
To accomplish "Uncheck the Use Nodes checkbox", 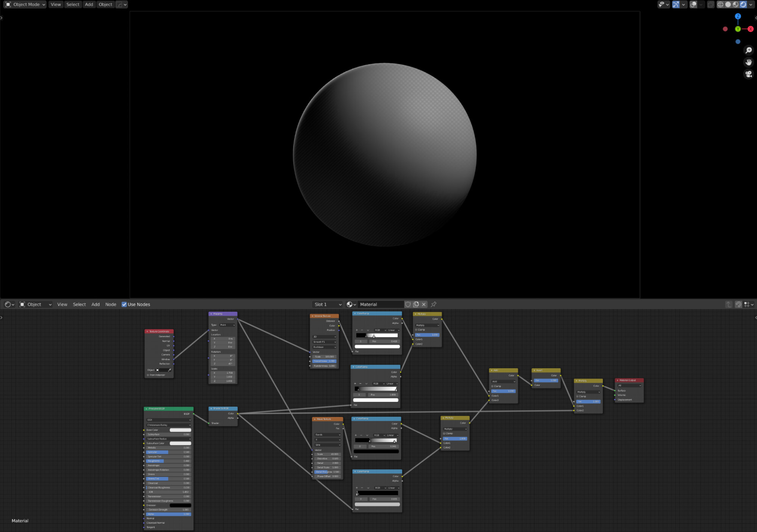I will pos(125,304).
